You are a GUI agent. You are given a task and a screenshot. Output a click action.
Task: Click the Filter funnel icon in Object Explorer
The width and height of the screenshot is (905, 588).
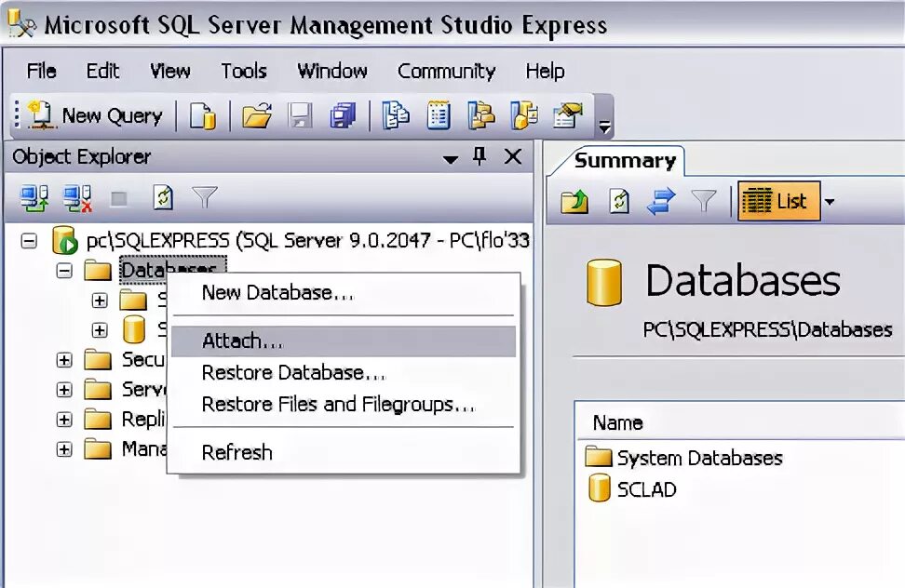point(205,198)
